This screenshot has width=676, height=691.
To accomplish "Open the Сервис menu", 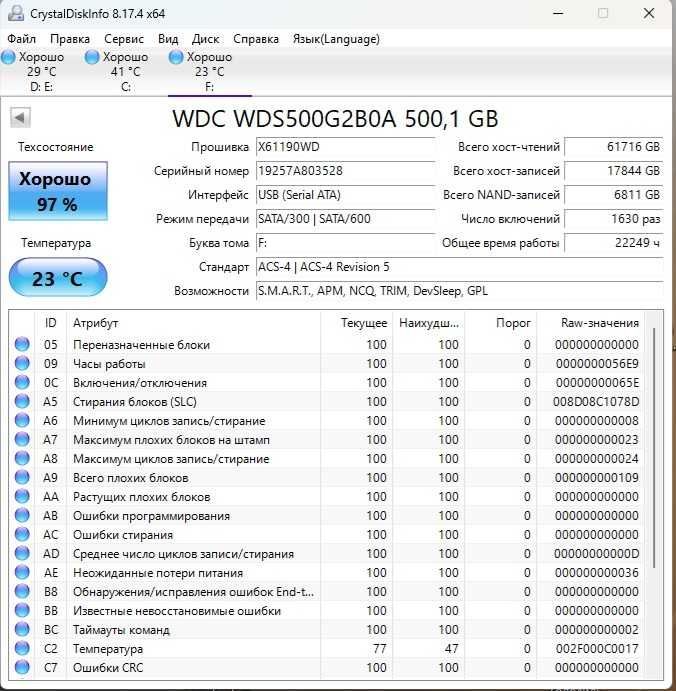I will (124, 39).
